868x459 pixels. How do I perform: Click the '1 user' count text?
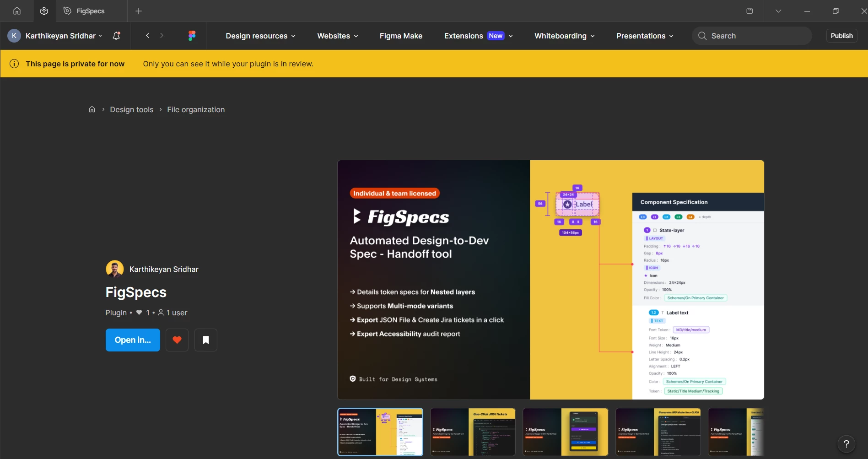click(177, 313)
